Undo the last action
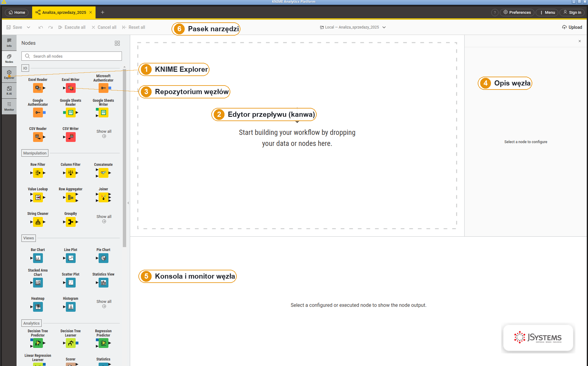This screenshot has height=366, width=588. [x=41, y=27]
